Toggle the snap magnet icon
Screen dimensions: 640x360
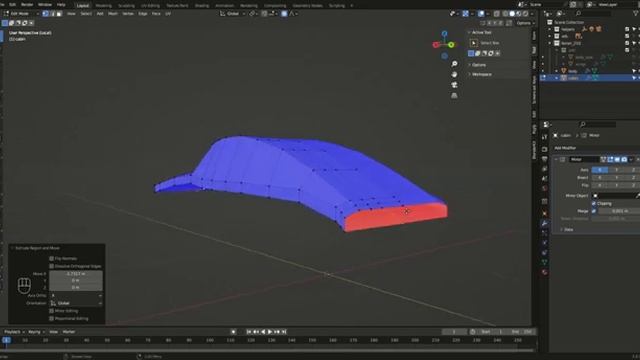[x=264, y=13]
